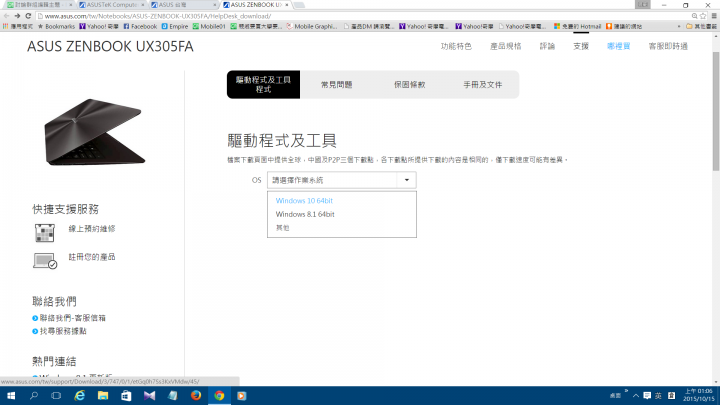The height and width of the screenshot is (405, 720).
Task: Launch Internet Explorer from taskbar
Action: [x=80, y=395]
